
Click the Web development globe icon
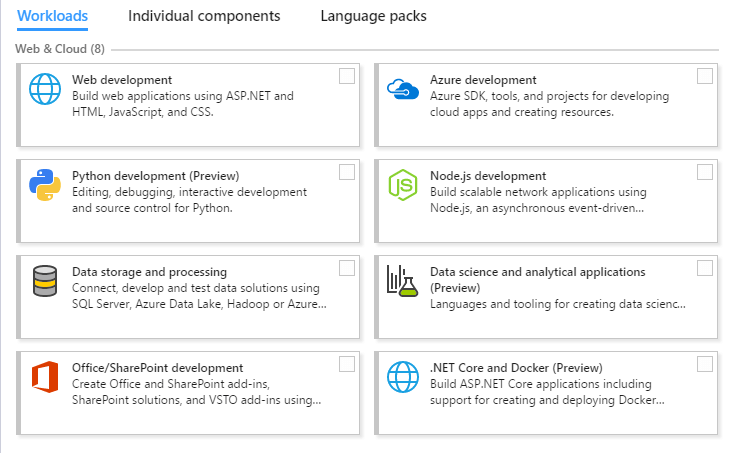46,91
